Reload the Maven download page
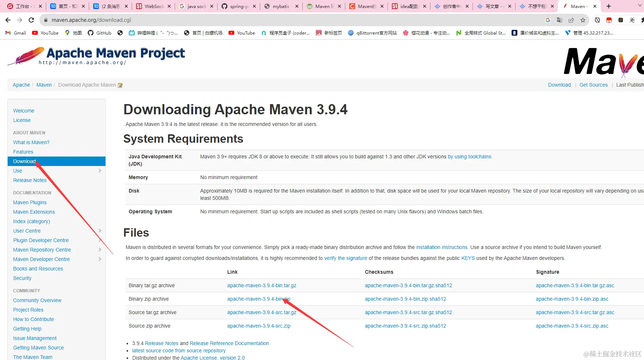Viewport: 644px width, 360px height. (x=31, y=20)
